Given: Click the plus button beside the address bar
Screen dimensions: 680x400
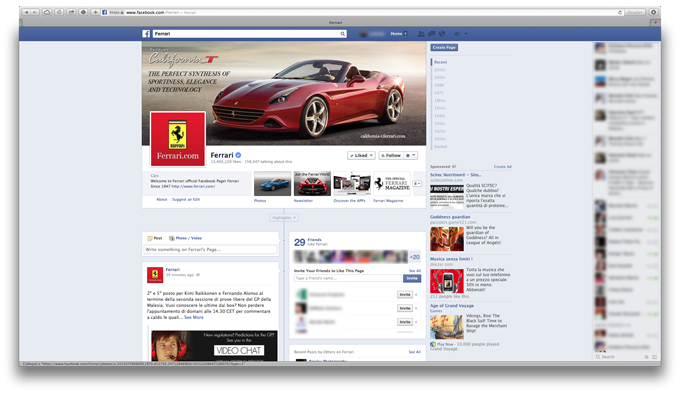Looking at the screenshot, I should [95, 12].
